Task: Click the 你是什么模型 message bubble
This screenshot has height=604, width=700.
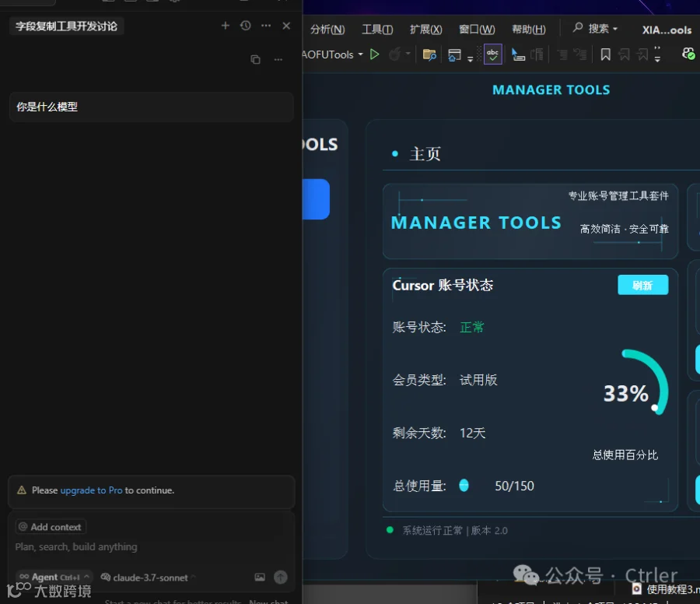Action: coord(152,107)
